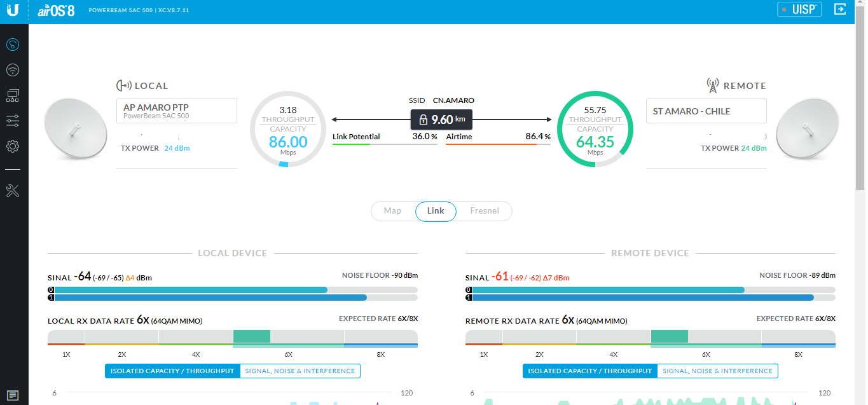Open the Tools wrench icon
The width and height of the screenshot is (868, 405).
13,191
